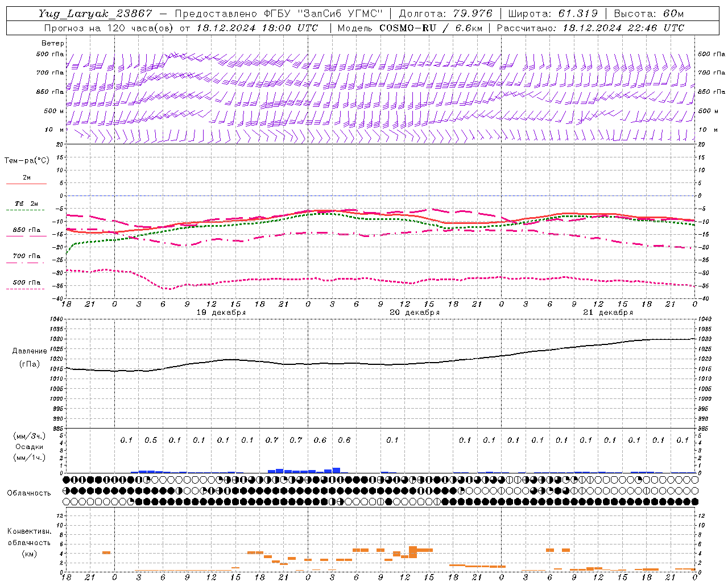Click the 2м temperature legend line sample
The image size is (728, 582).
[26, 184]
